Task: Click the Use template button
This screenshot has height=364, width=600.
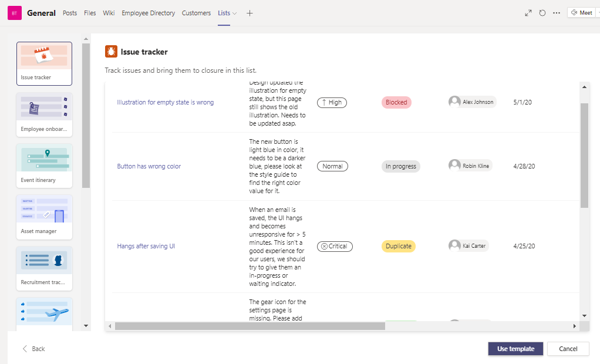Action: (515, 349)
